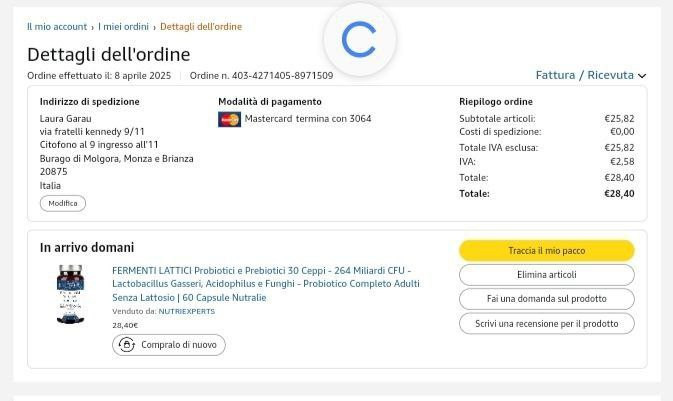Click the 28,40€ product price text
This screenshot has height=401, width=673.
click(x=125, y=325)
